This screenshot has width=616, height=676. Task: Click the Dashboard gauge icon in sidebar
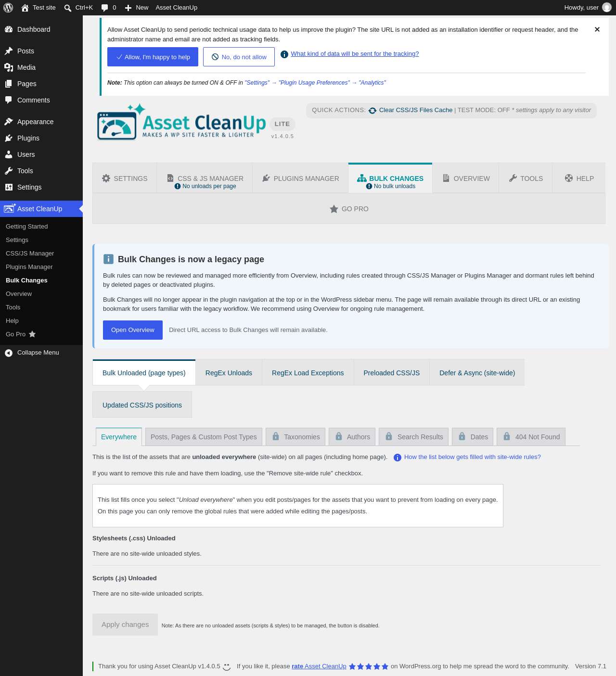tap(9, 29)
